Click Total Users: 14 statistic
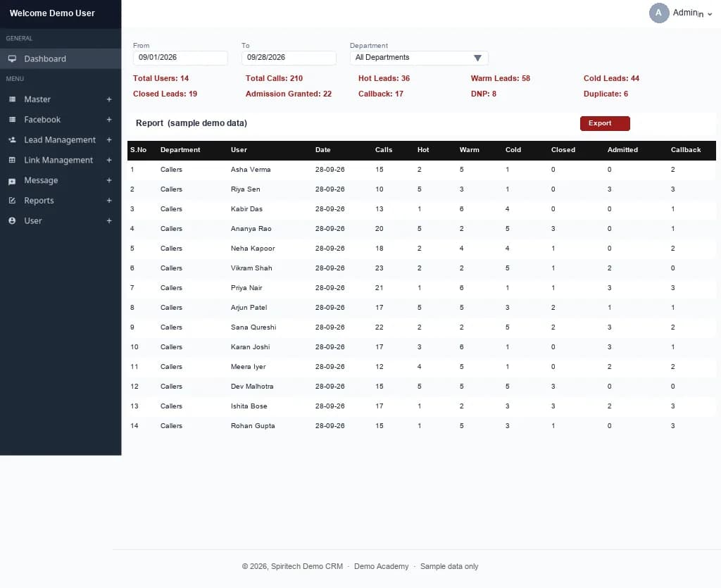Image resolution: width=721 pixels, height=588 pixels. coord(161,78)
